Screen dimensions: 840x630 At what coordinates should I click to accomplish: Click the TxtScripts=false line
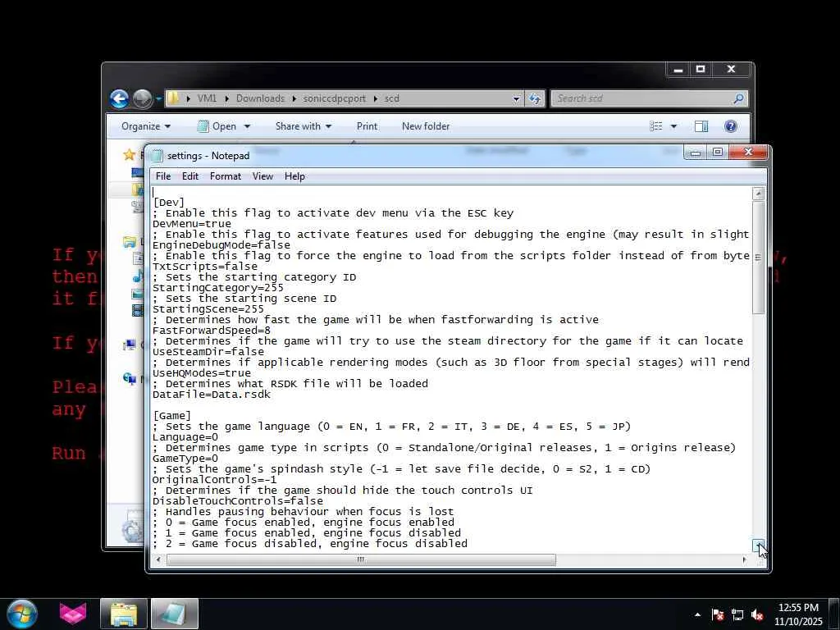205,267
